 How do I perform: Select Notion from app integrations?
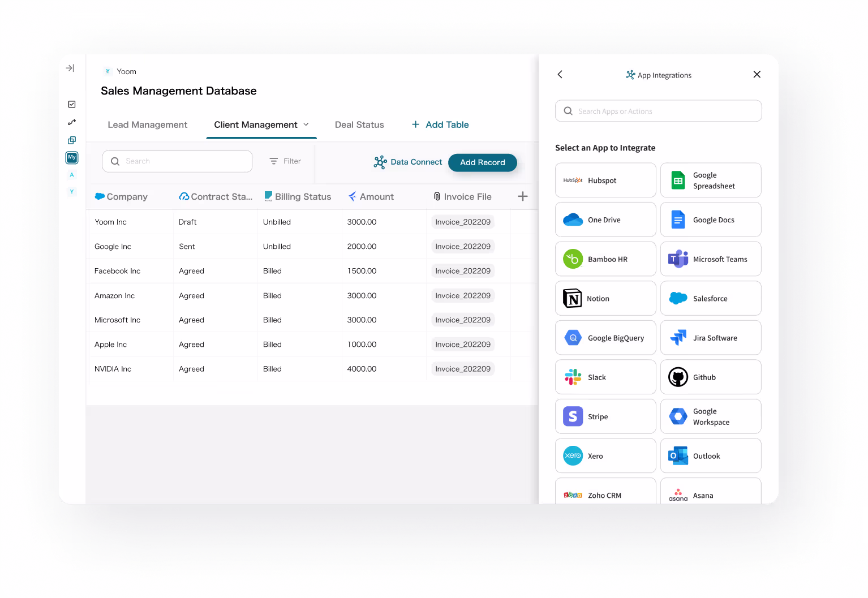[x=605, y=298]
